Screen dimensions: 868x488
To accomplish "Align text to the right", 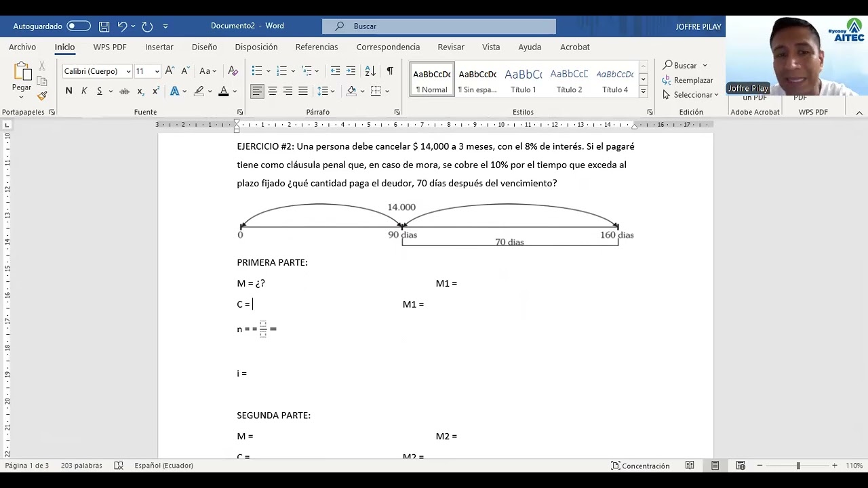I will (288, 91).
